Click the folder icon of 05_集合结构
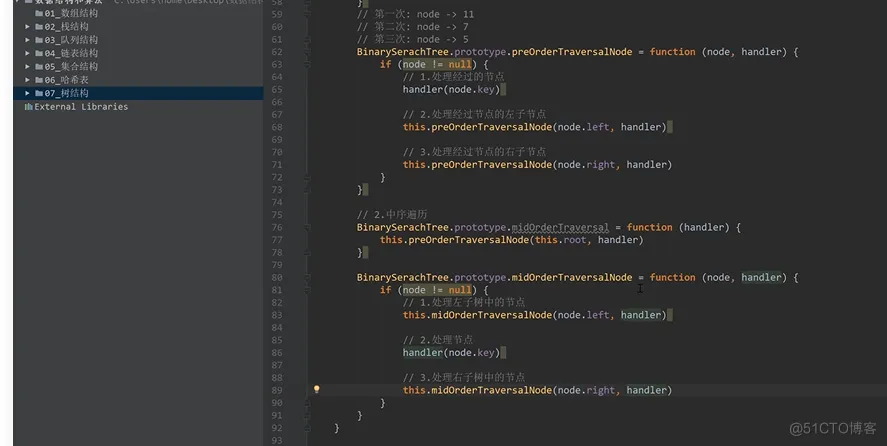This screenshot has height=446, width=887. [x=39, y=67]
